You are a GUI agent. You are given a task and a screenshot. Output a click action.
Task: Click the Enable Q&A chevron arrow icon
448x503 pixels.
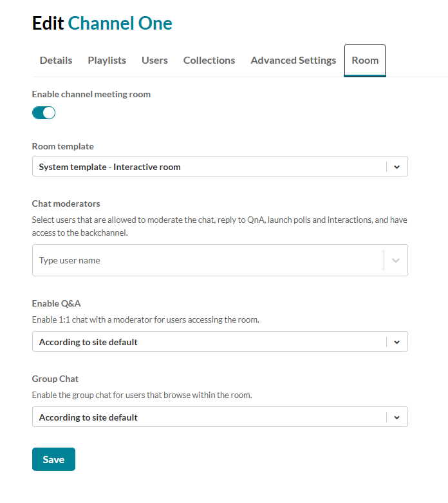click(x=397, y=342)
